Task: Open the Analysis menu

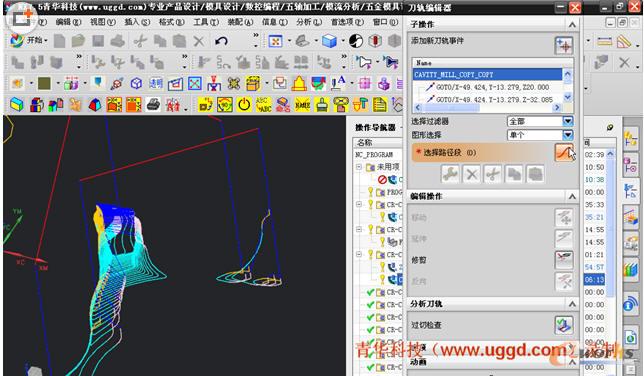Action: point(309,22)
